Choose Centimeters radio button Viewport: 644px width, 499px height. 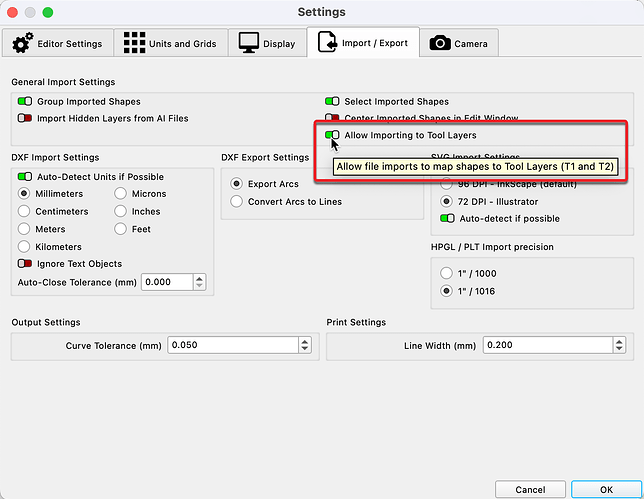point(24,211)
